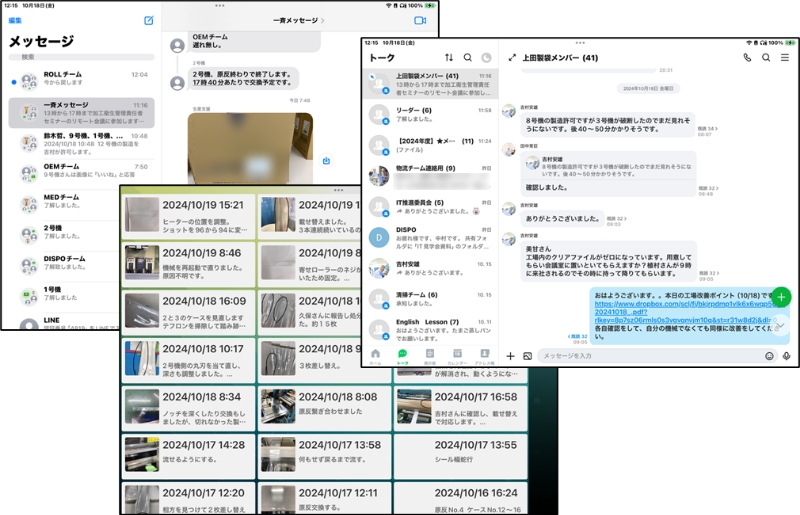Screen dimensions: 800x515
Task: Open the 2024/10/19 8:46 record card
Action: 188,264
